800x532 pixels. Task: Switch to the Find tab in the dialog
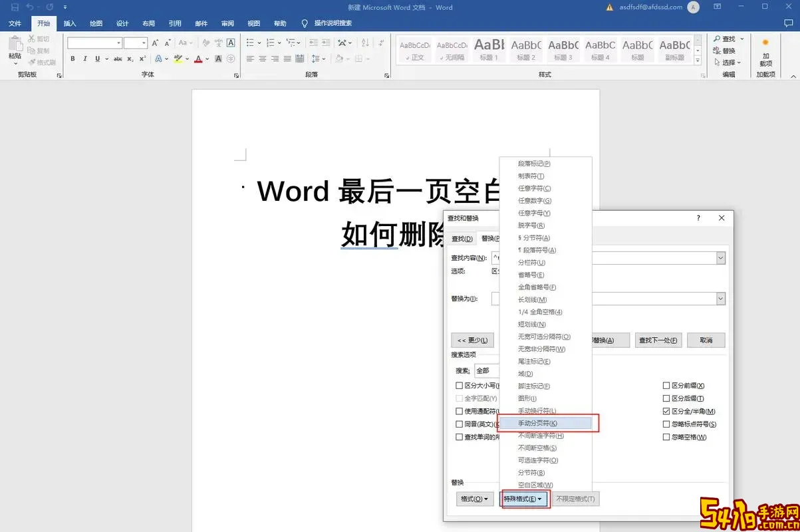[x=462, y=239]
